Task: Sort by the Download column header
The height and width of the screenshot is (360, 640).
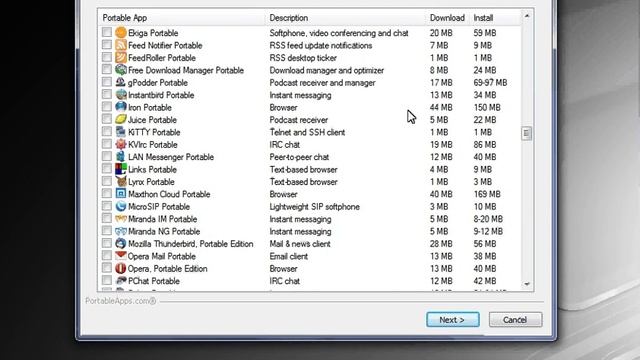Action: pos(447,18)
